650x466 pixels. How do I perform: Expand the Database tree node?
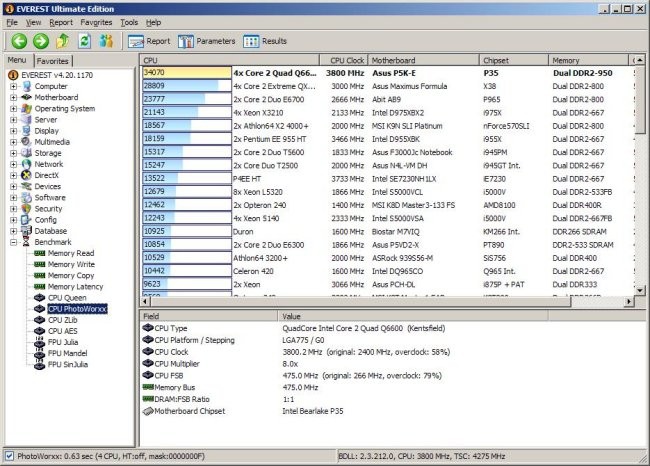pos(13,231)
